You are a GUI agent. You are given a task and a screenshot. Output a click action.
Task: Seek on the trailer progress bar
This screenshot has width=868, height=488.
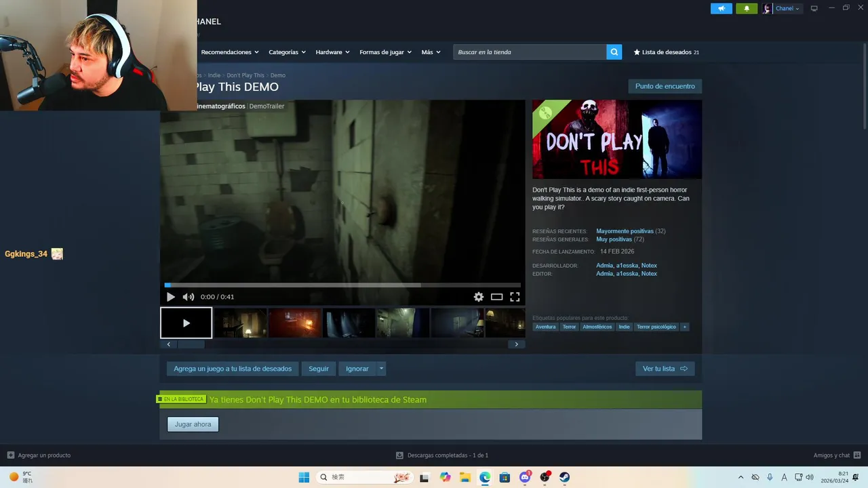click(x=342, y=285)
